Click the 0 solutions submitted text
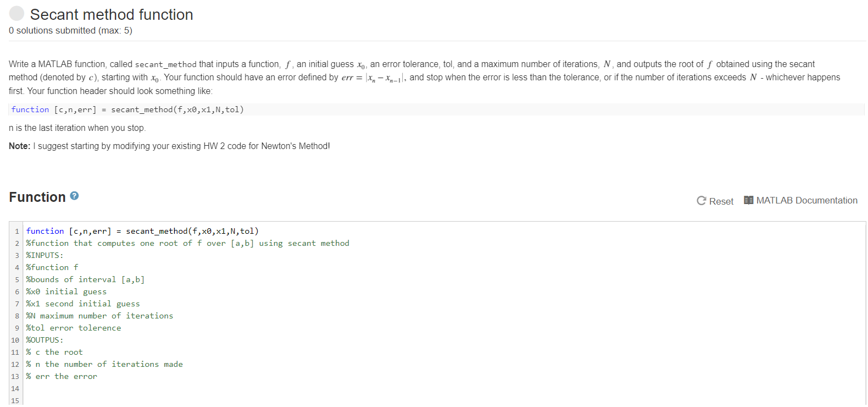 70,30
